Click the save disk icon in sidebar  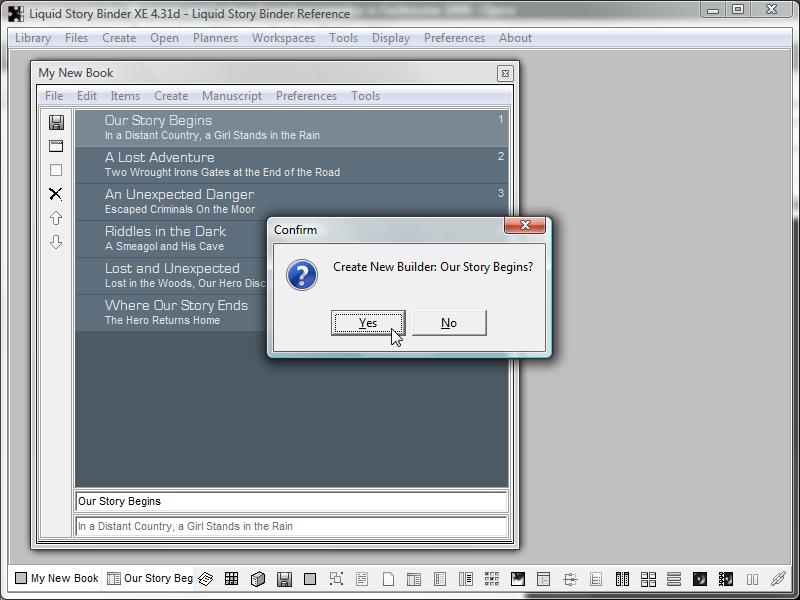56,122
